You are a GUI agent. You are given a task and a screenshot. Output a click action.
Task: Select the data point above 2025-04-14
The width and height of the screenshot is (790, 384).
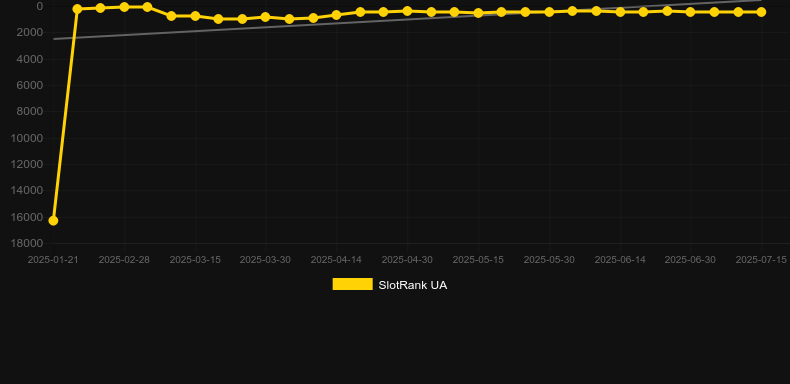coord(337,15)
